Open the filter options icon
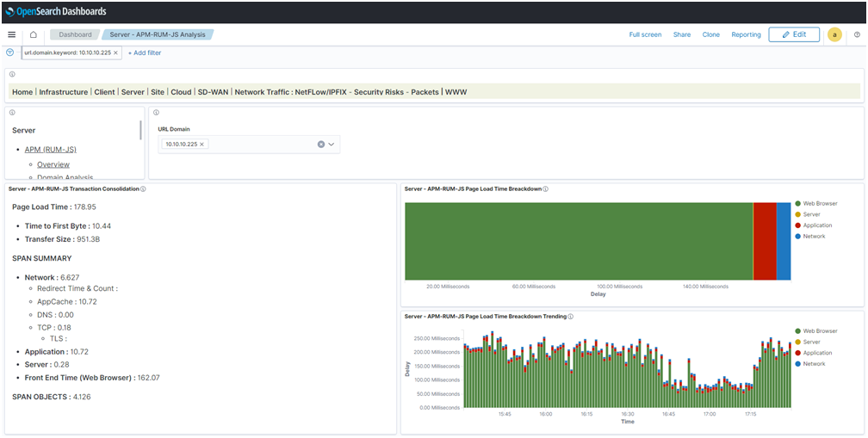The width and height of the screenshot is (868, 438). pyautogui.click(x=10, y=52)
